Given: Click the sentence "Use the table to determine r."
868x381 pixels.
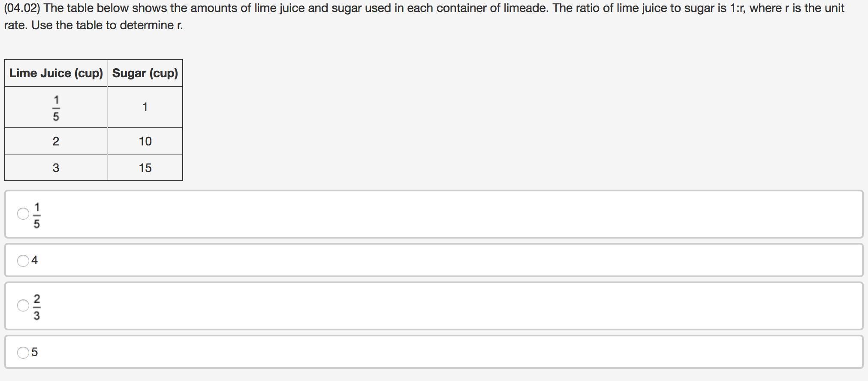Looking at the screenshot, I should click(107, 25).
